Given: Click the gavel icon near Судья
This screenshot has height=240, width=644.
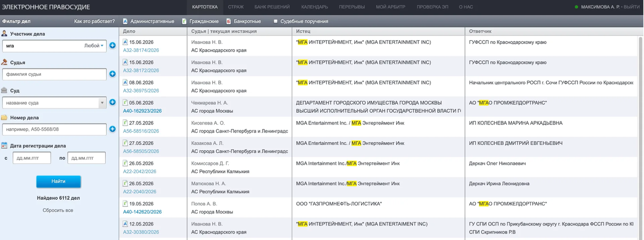Looking at the screenshot, I should point(4,62).
